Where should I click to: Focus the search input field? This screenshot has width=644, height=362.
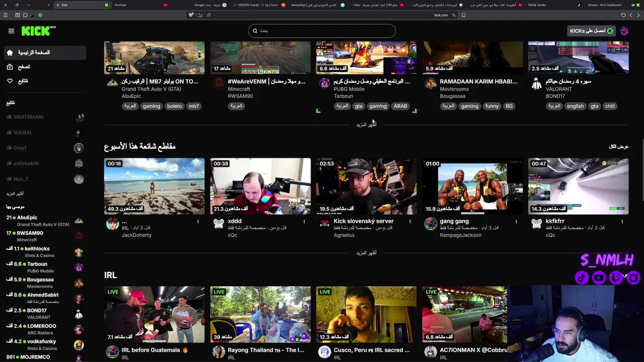click(x=322, y=31)
